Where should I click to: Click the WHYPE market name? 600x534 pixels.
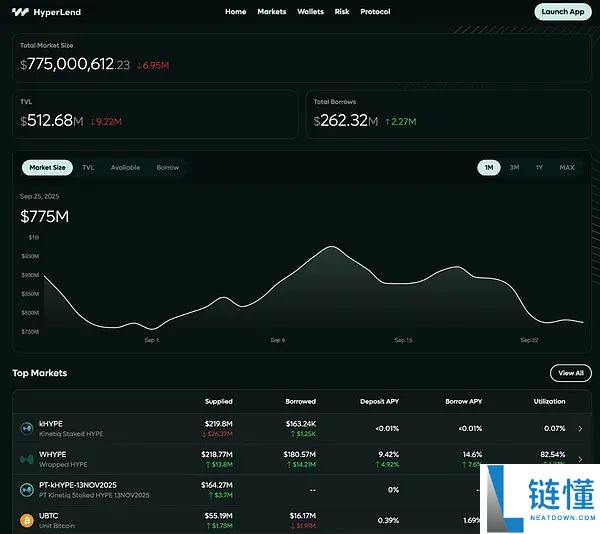tap(52, 454)
